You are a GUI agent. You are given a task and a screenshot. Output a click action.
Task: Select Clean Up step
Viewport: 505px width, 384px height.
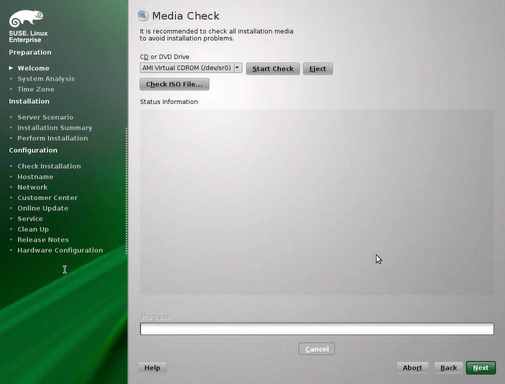pyautogui.click(x=33, y=229)
